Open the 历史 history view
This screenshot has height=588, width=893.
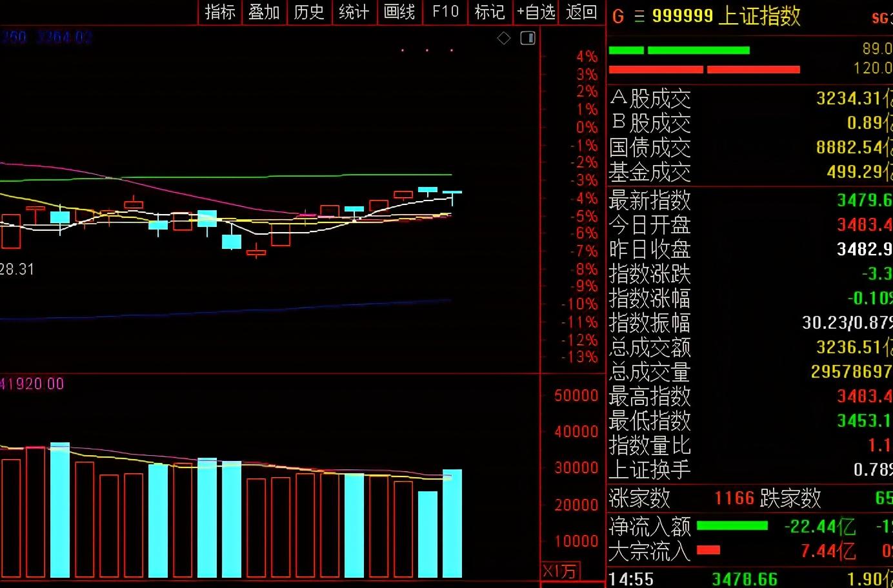tap(309, 12)
